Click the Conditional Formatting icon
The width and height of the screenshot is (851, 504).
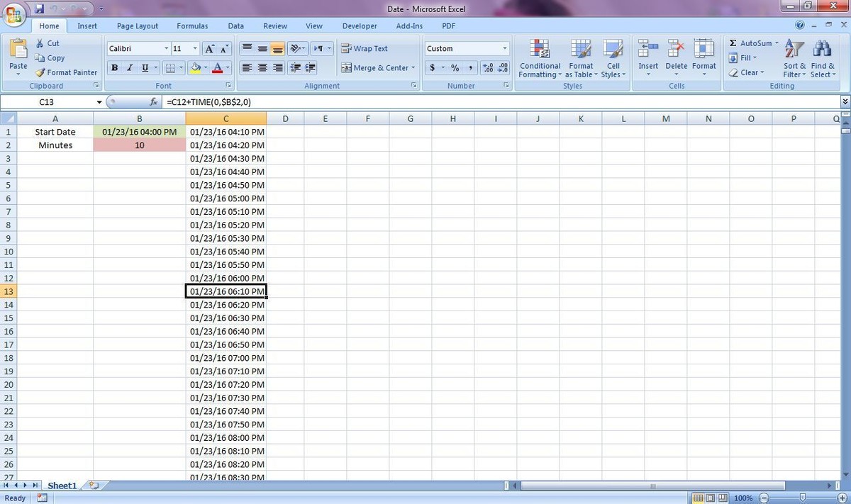(x=540, y=49)
